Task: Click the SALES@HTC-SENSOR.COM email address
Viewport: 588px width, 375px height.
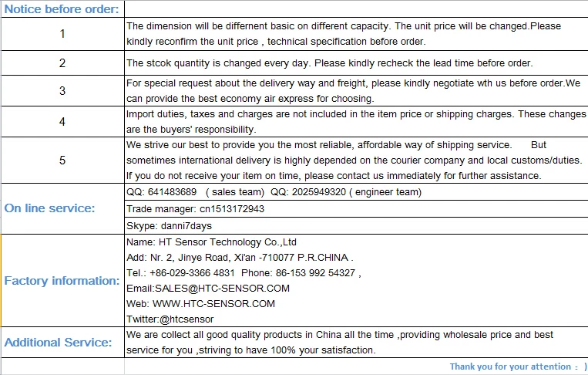Action: (222, 289)
